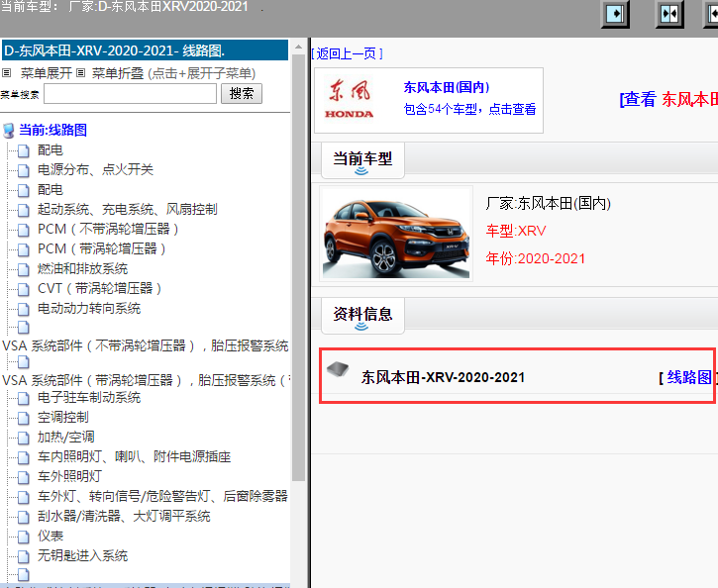Click the page icon beside 电动动力转向系统
This screenshot has height=588, width=718.
(x=24, y=309)
